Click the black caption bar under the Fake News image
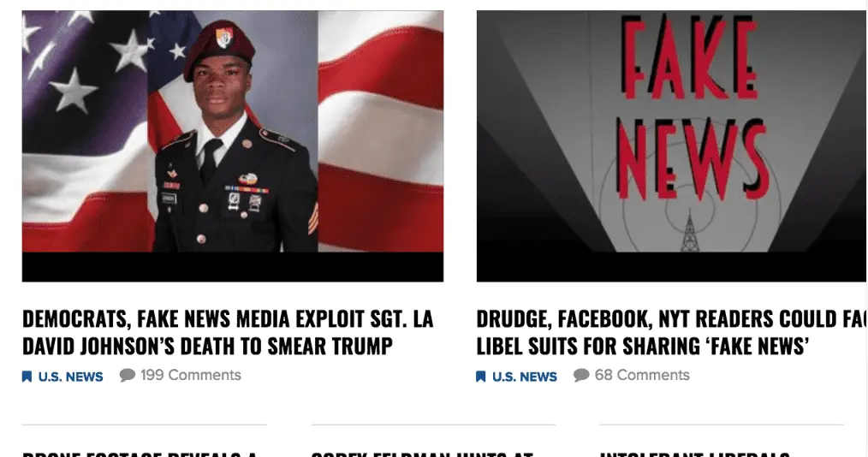The width and height of the screenshot is (868, 457). pos(672,267)
